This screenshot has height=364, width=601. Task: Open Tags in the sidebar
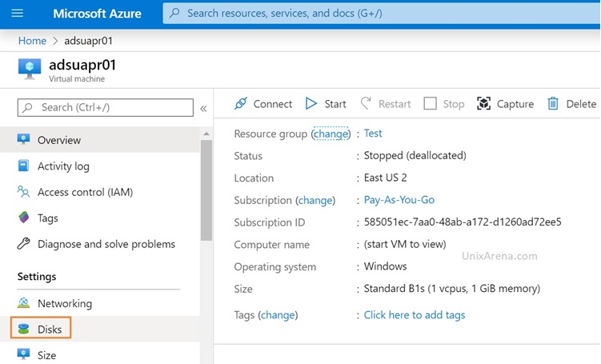click(x=100, y=218)
